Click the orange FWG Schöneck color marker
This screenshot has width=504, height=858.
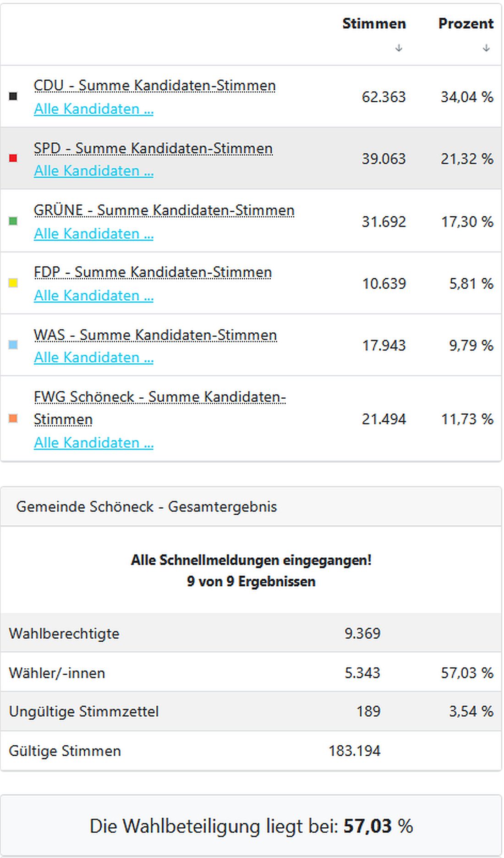[14, 418]
